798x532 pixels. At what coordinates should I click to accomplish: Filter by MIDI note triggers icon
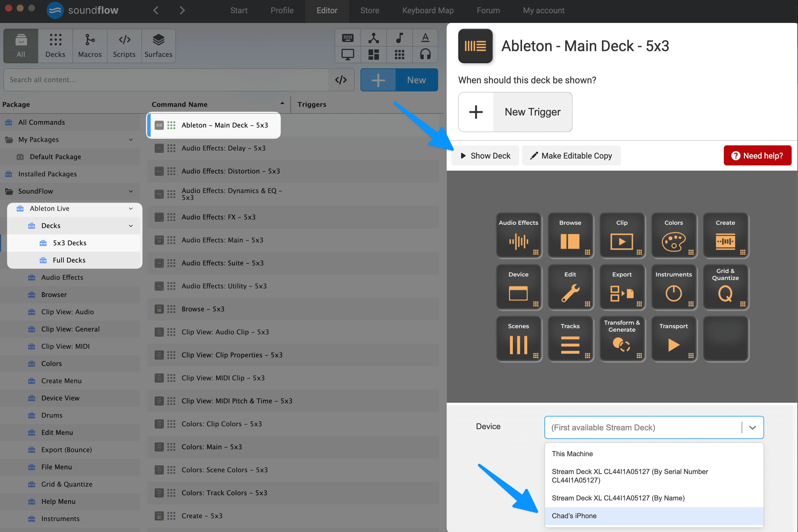400,38
